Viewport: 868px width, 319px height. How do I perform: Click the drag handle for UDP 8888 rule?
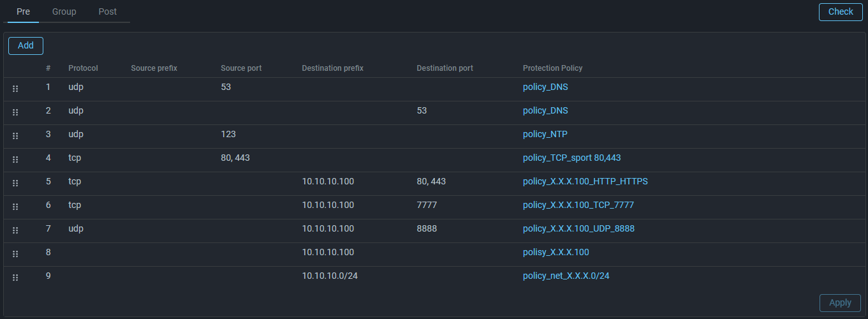click(15, 230)
